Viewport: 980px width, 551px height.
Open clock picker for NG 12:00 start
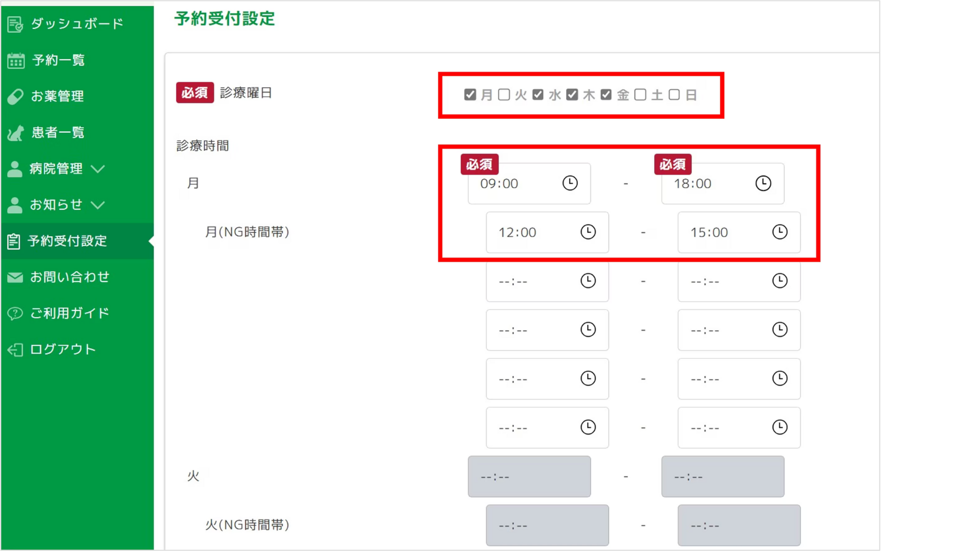tap(588, 232)
